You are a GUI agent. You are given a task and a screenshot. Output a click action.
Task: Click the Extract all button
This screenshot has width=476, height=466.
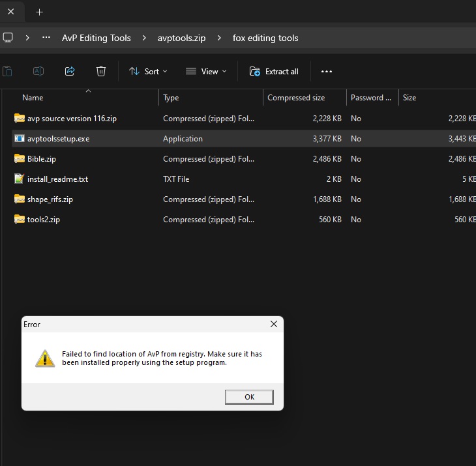[x=275, y=71]
